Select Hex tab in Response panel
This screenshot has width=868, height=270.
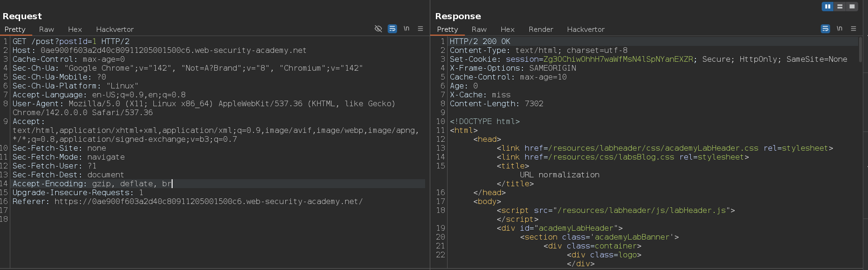507,29
